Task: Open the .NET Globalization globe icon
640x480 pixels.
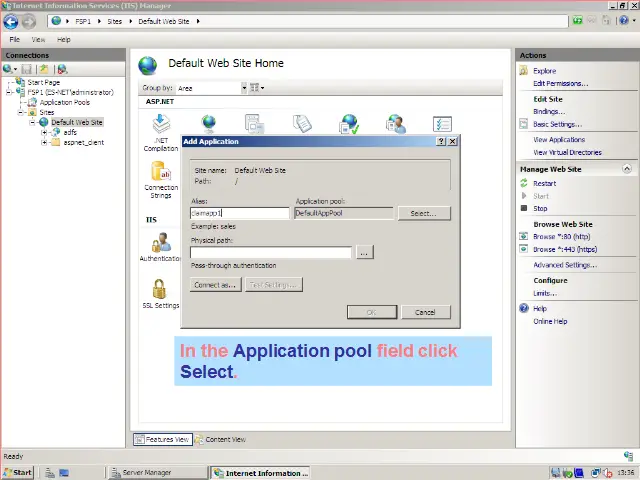Action: 209,123
